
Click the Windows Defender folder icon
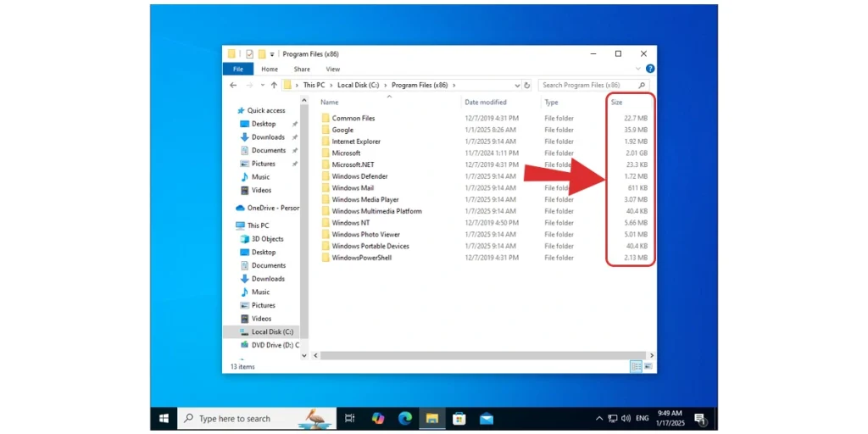pyautogui.click(x=325, y=176)
